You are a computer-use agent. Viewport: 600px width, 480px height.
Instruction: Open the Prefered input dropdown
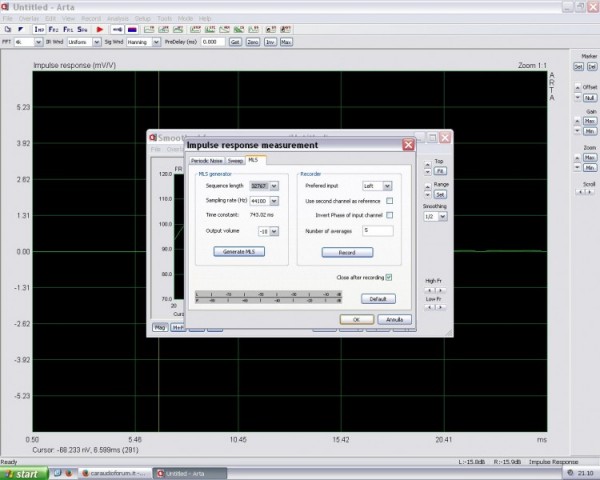click(387, 186)
